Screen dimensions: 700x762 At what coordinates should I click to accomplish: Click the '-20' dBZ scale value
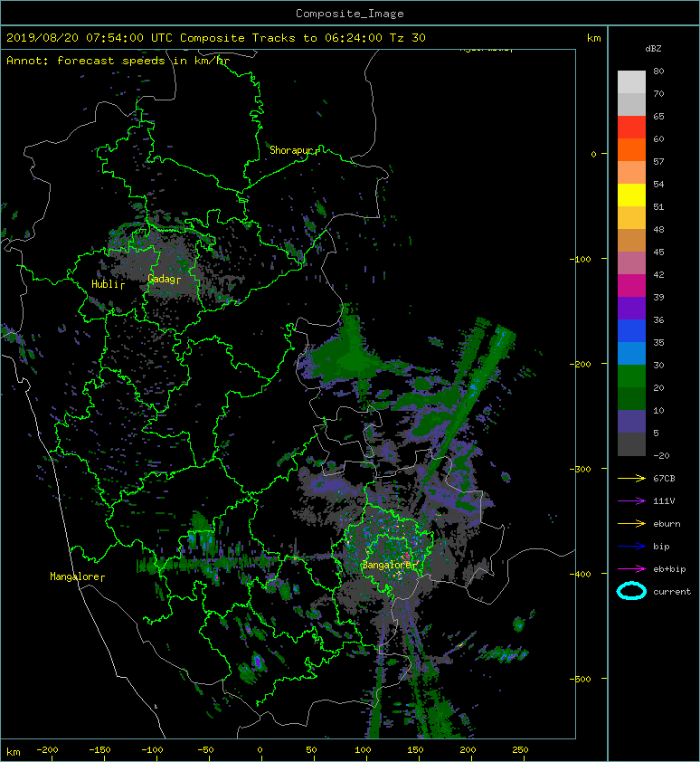661,455
